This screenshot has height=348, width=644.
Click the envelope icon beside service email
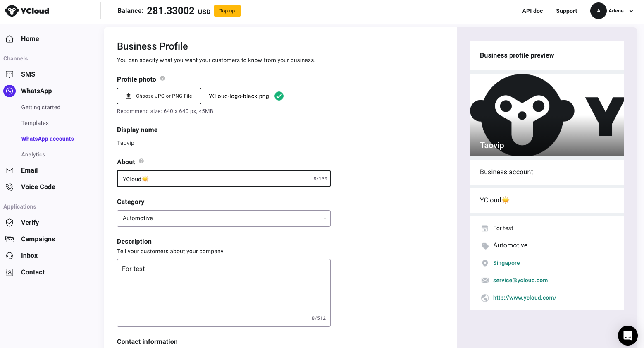pyautogui.click(x=485, y=281)
